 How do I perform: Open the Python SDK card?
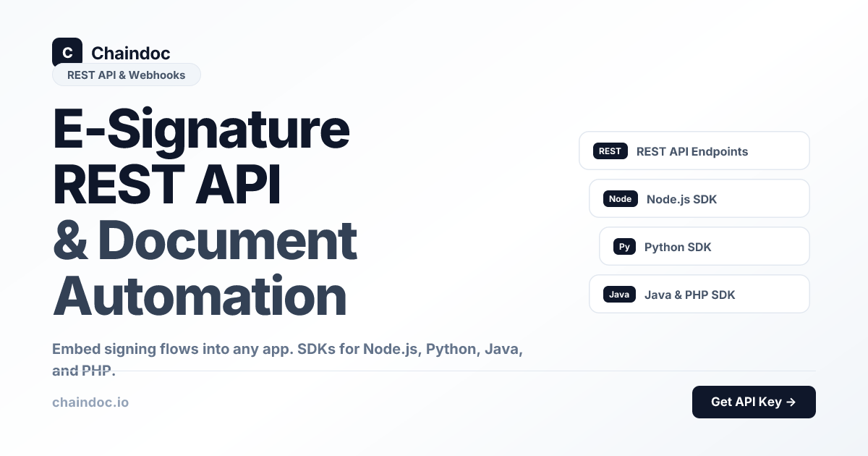pyautogui.click(x=705, y=246)
